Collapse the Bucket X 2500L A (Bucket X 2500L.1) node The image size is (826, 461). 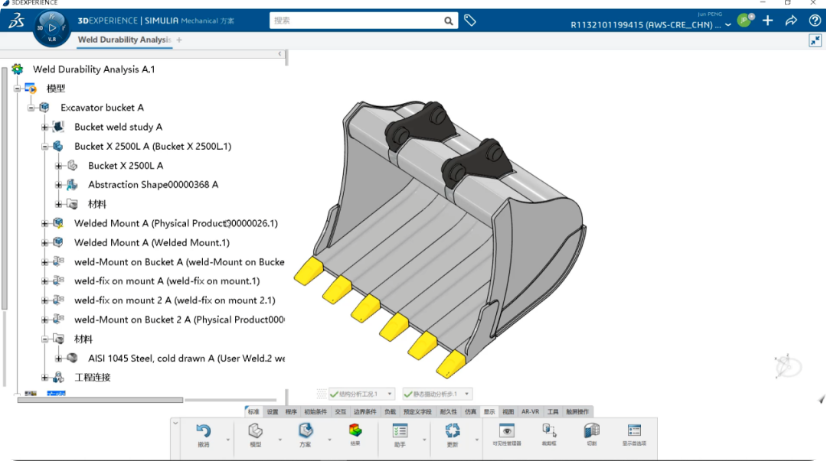point(45,146)
